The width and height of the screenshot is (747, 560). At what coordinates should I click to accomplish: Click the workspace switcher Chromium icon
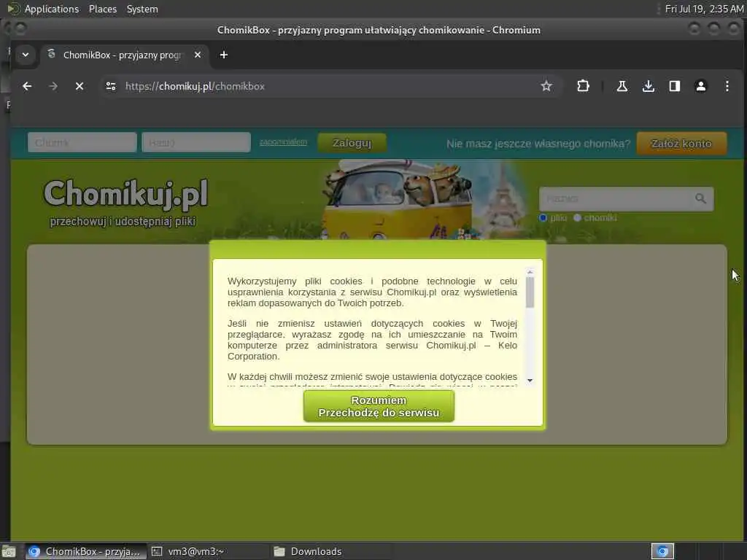(x=662, y=551)
